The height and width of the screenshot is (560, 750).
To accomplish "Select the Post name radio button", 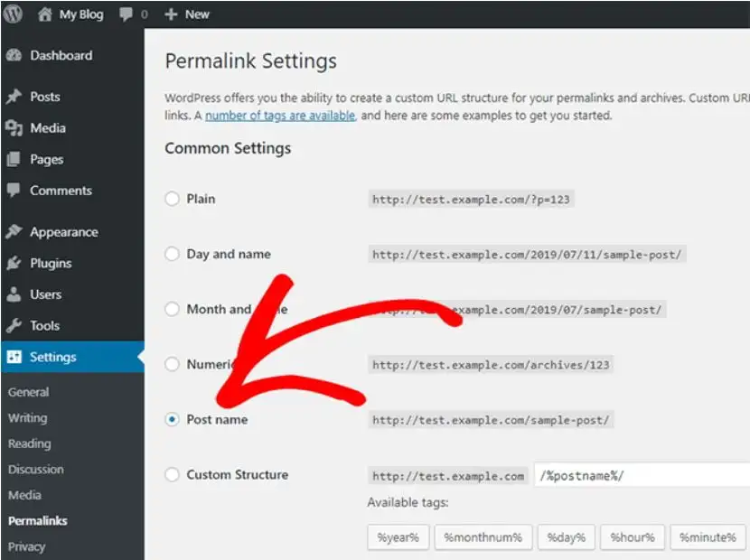I will tap(173, 419).
